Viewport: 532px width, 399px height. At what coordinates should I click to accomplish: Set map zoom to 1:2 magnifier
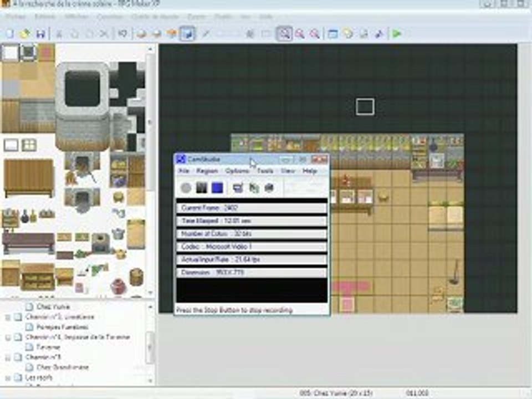click(x=300, y=34)
